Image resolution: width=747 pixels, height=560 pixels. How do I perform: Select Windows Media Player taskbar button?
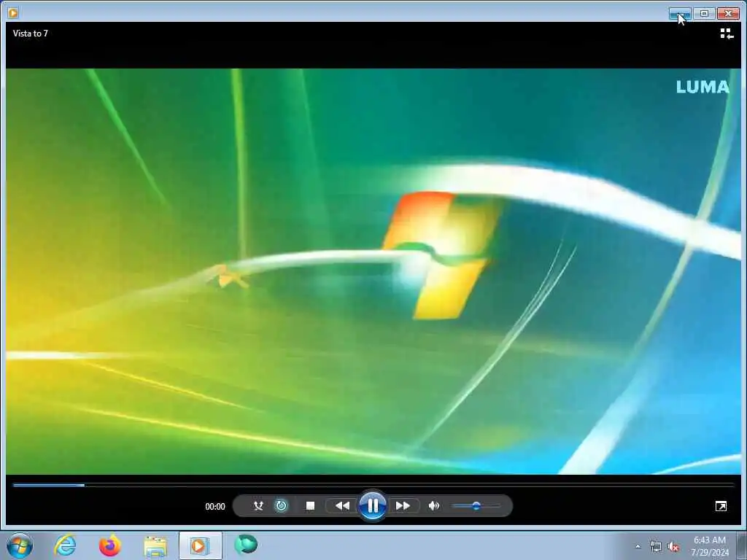click(200, 545)
